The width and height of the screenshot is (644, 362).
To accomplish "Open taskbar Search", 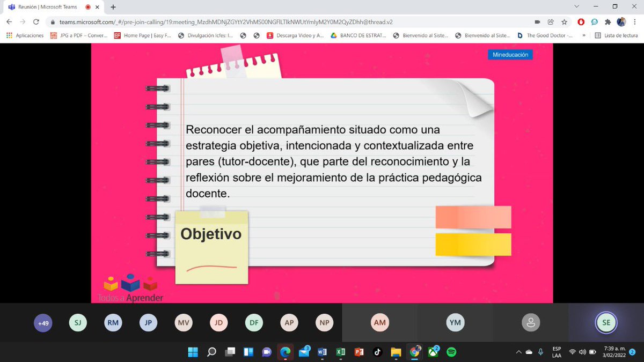I will (211, 352).
